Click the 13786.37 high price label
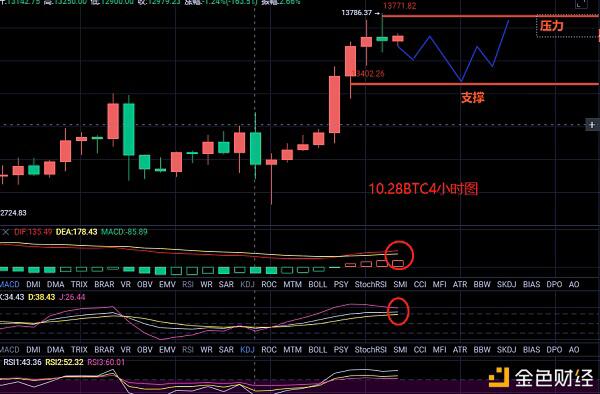This screenshot has width=600, height=394. (x=357, y=13)
